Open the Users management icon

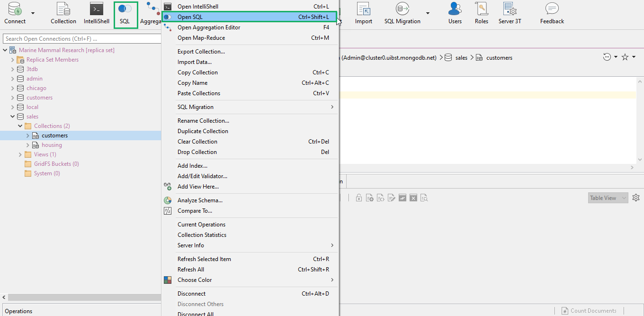tap(455, 14)
